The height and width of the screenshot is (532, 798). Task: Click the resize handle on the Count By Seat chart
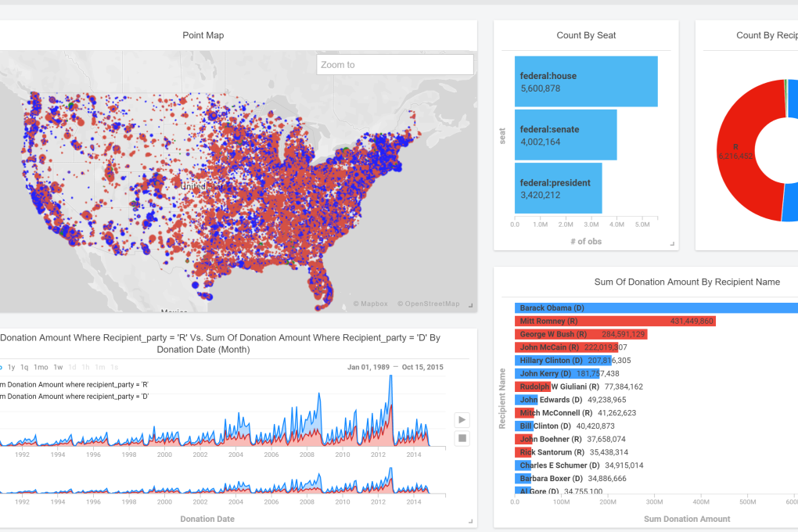[x=672, y=243]
